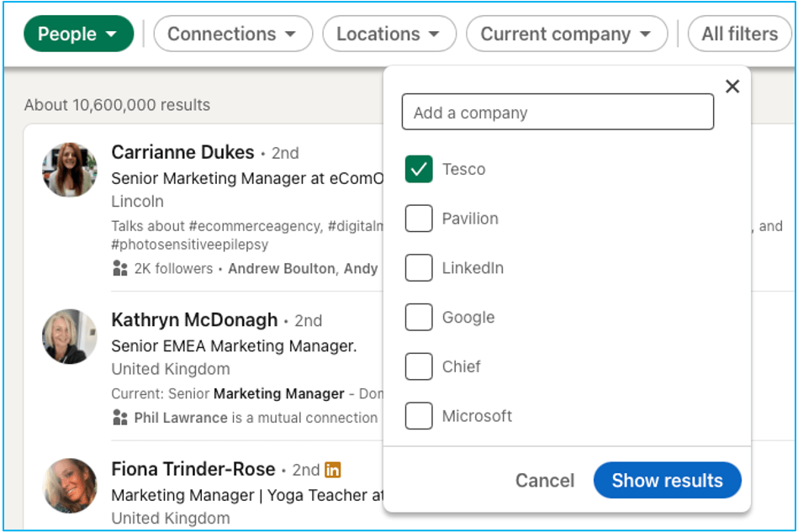Click the mutual connection icon by Phil Lawrance
The height and width of the screenshot is (532, 798).
coord(119,418)
